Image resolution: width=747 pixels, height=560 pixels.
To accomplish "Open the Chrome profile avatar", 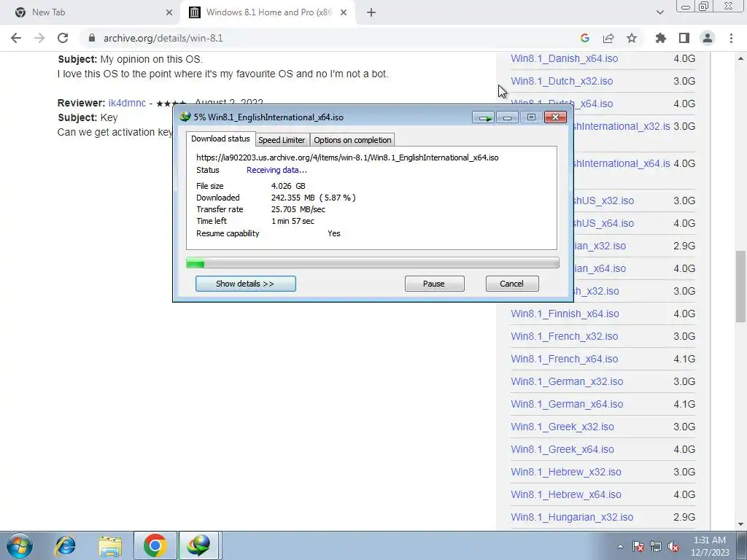I will tap(708, 38).
